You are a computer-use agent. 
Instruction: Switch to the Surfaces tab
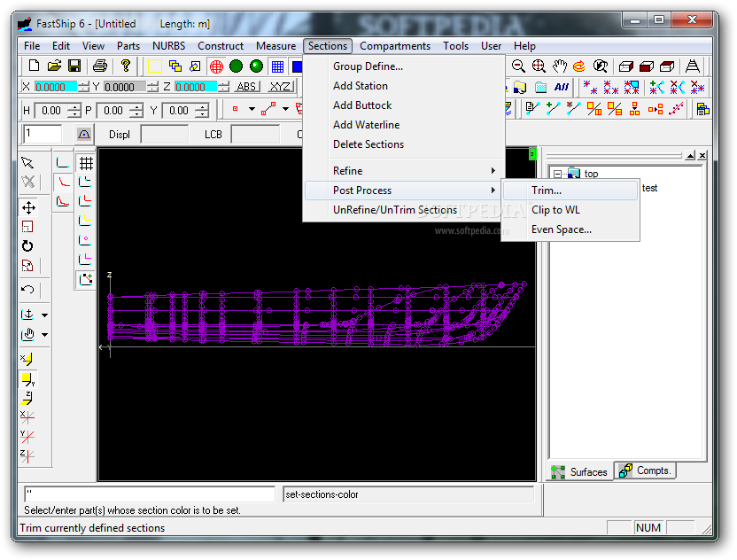580,472
